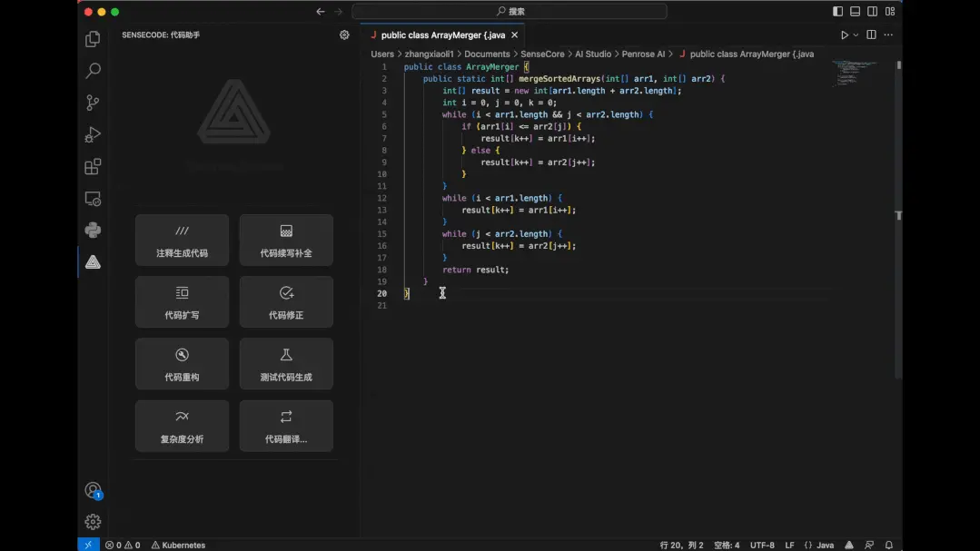Screen dimensions: 980x551
Task: Click the 测试代码生成 button
Action: pos(286,364)
